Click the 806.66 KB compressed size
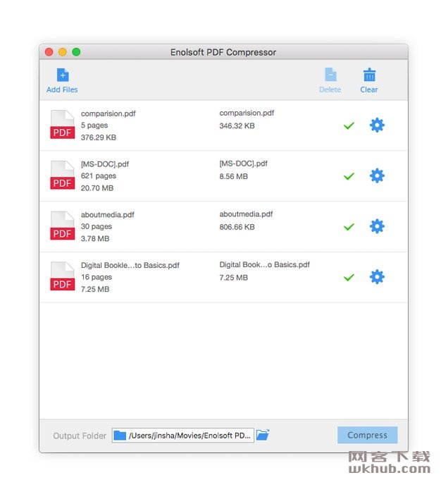 237,227
